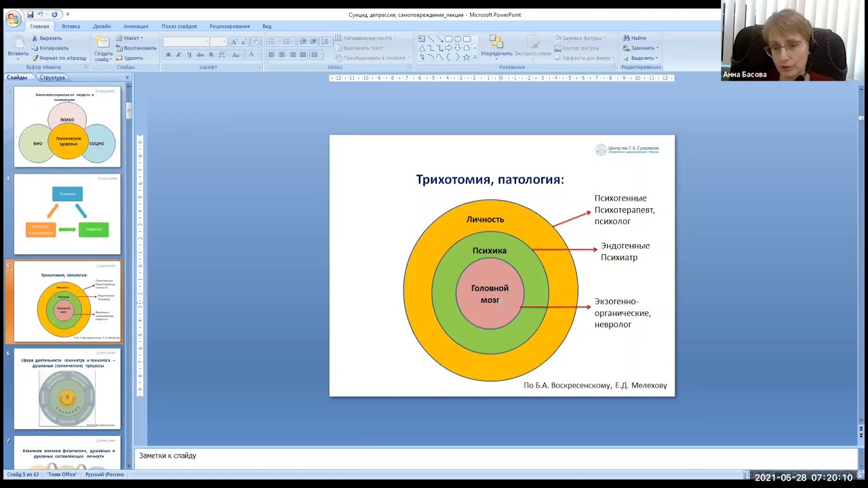Screen dimensions: 868x488
Task: Select slide 6 thumbnail Сфера деятельности
Action: tap(67, 389)
